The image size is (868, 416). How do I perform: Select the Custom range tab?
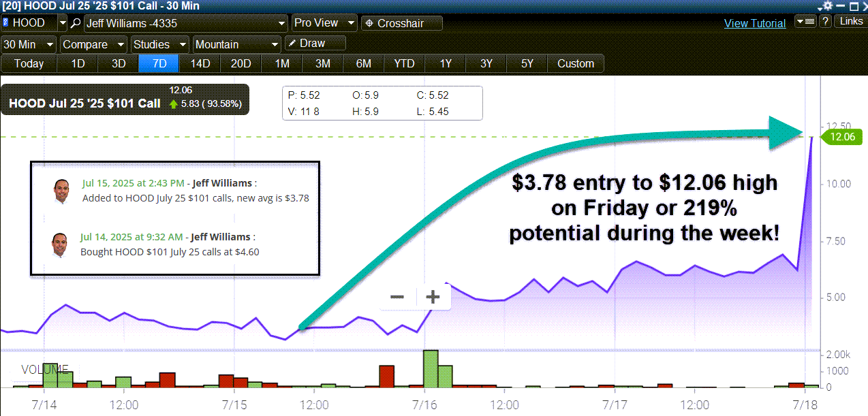click(x=576, y=63)
